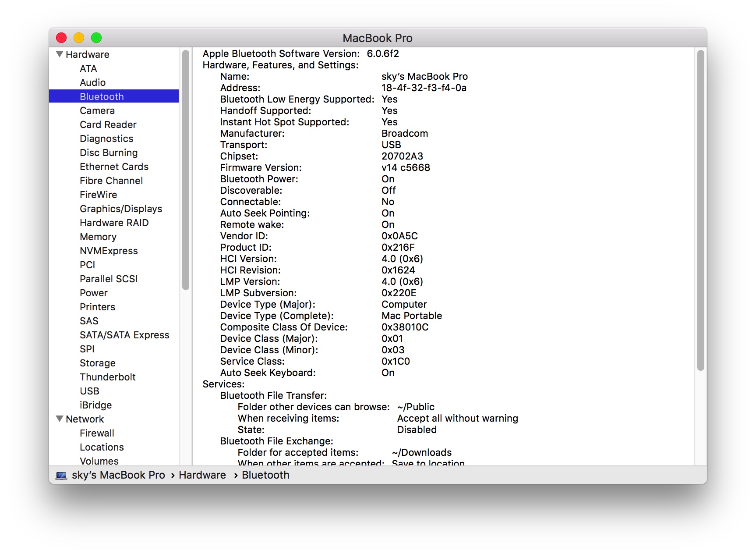
Task: Click the Service Class value 0x1C0
Action: (396, 361)
